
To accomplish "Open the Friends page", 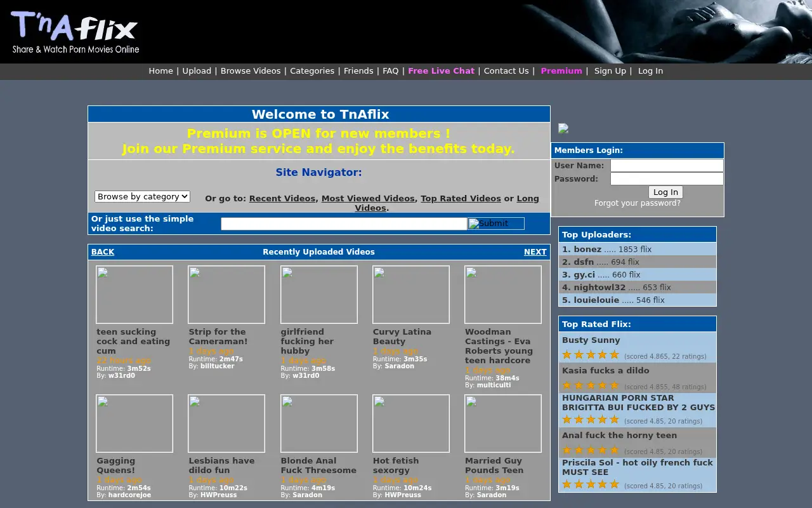I will pyautogui.click(x=358, y=71).
